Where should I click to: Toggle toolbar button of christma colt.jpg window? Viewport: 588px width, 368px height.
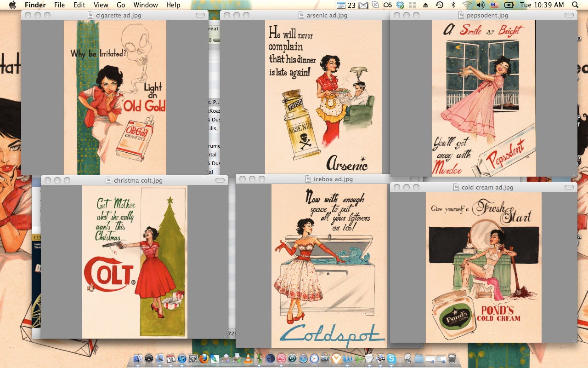[x=220, y=180]
